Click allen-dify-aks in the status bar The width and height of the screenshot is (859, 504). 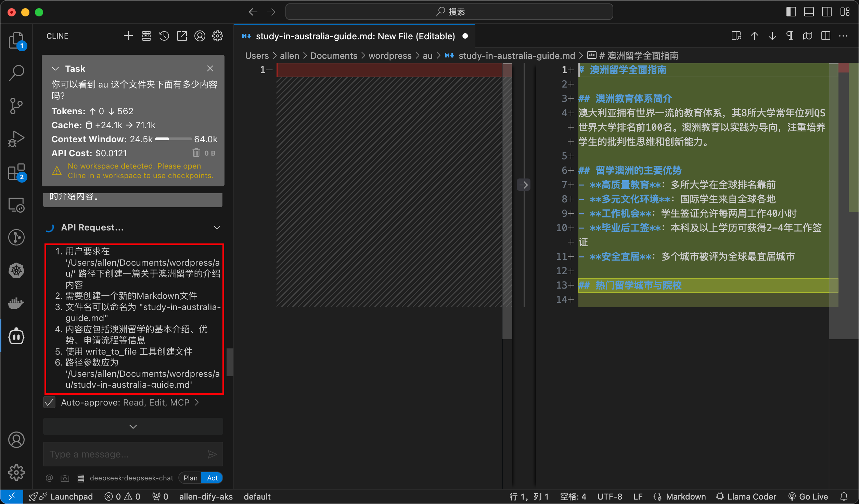[x=206, y=496]
